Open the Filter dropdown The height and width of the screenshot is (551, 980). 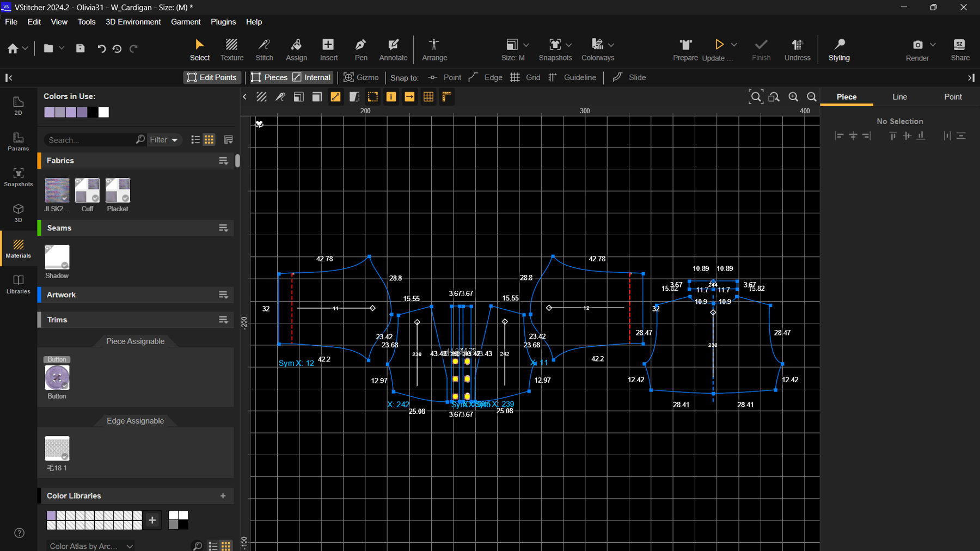pyautogui.click(x=163, y=140)
